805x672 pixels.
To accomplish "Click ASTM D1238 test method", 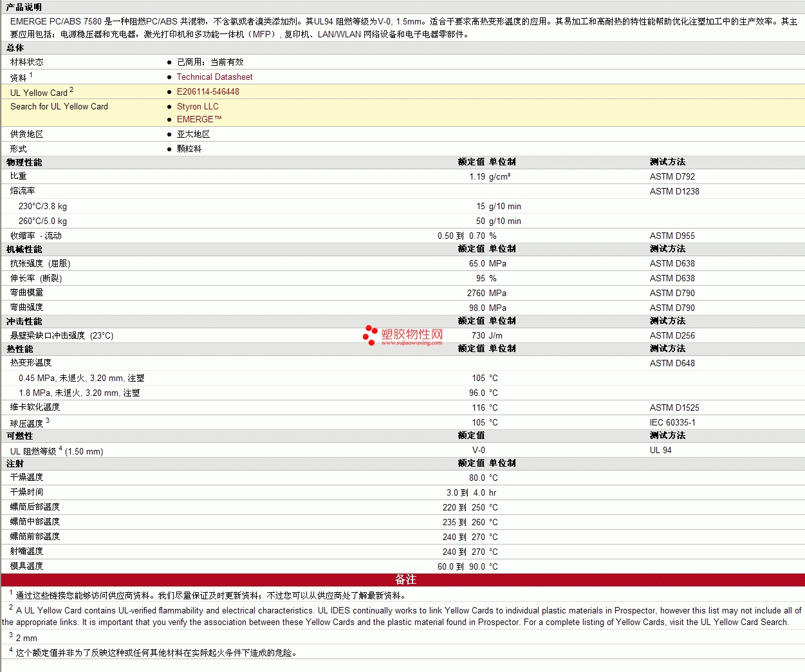I will pyautogui.click(x=674, y=191).
